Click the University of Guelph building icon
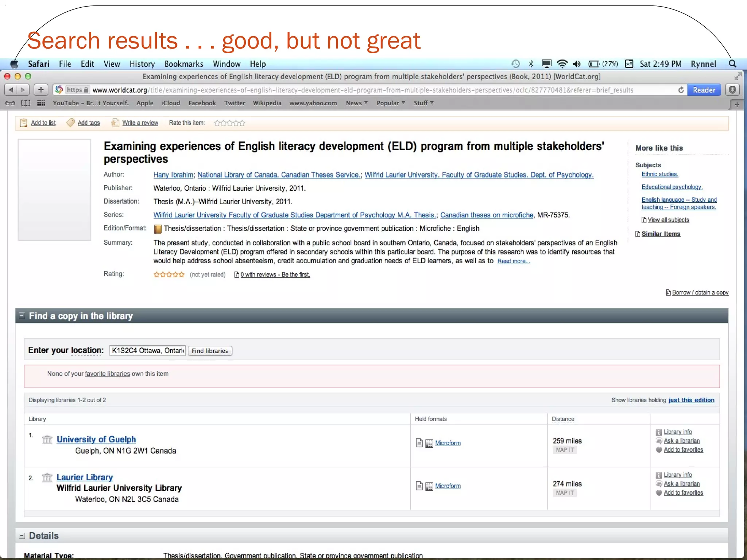 (x=47, y=439)
